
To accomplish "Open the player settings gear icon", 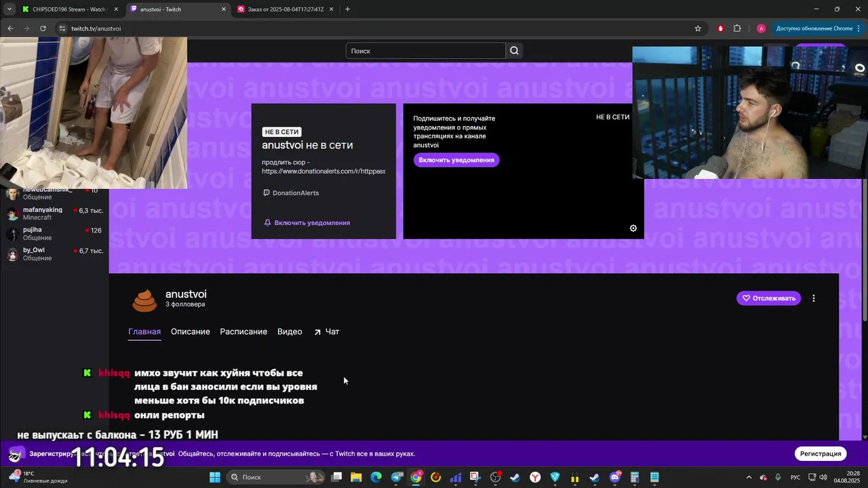I will [x=633, y=228].
